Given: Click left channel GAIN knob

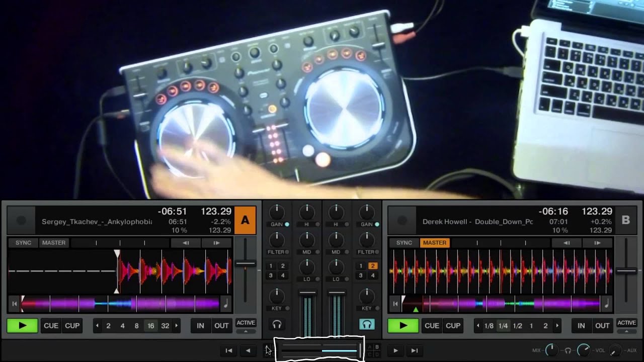Looking at the screenshot, I should pos(277,212).
